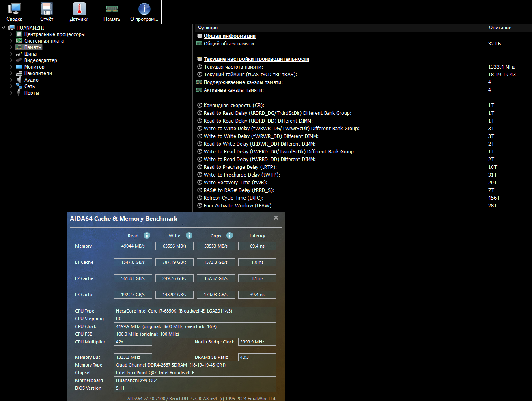Click the Memory Type field Quad Channel DDR4-2667
Image resolution: width=532 pixels, height=401 pixels.
click(195, 365)
